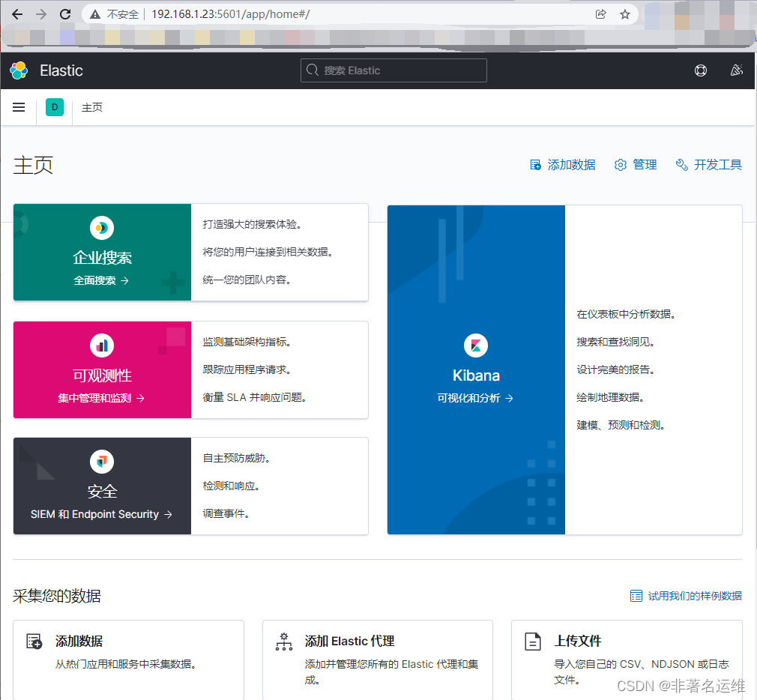
Task: Click the browser back arrow
Action: point(17,14)
